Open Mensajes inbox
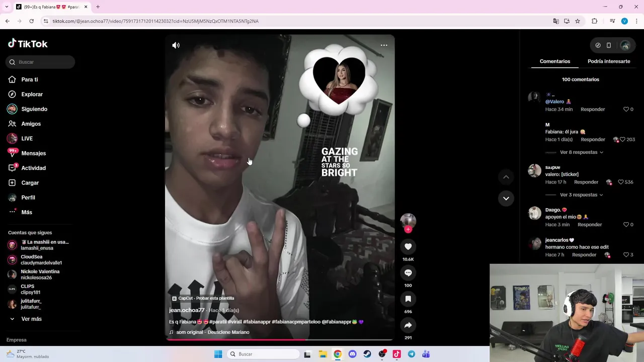Image resolution: width=644 pixels, height=362 pixels. click(x=33, y=153)
